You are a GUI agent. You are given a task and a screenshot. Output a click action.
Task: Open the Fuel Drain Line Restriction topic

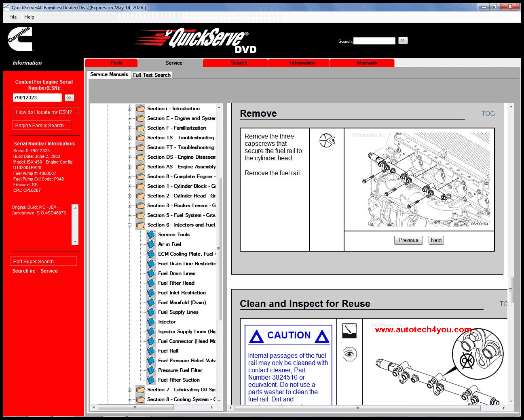[x=187, y=264]
